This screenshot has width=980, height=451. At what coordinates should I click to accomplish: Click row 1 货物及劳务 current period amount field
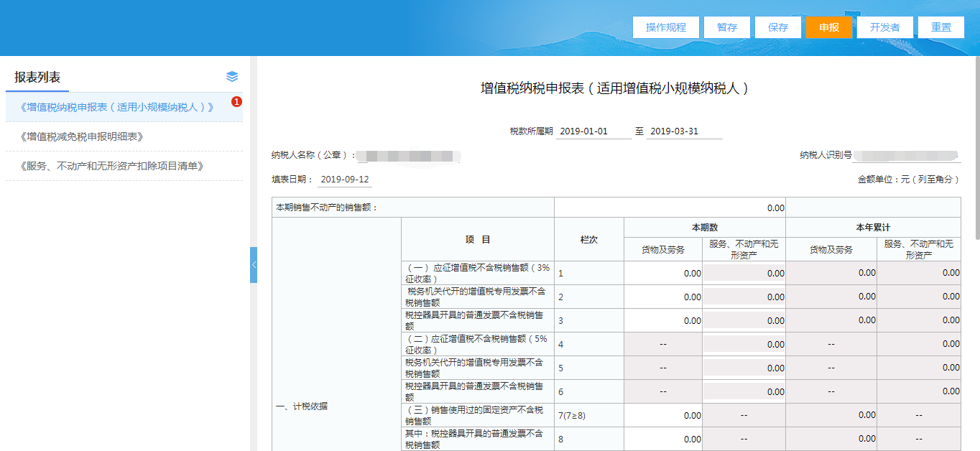pyautogui.click(x=663, y=273)
